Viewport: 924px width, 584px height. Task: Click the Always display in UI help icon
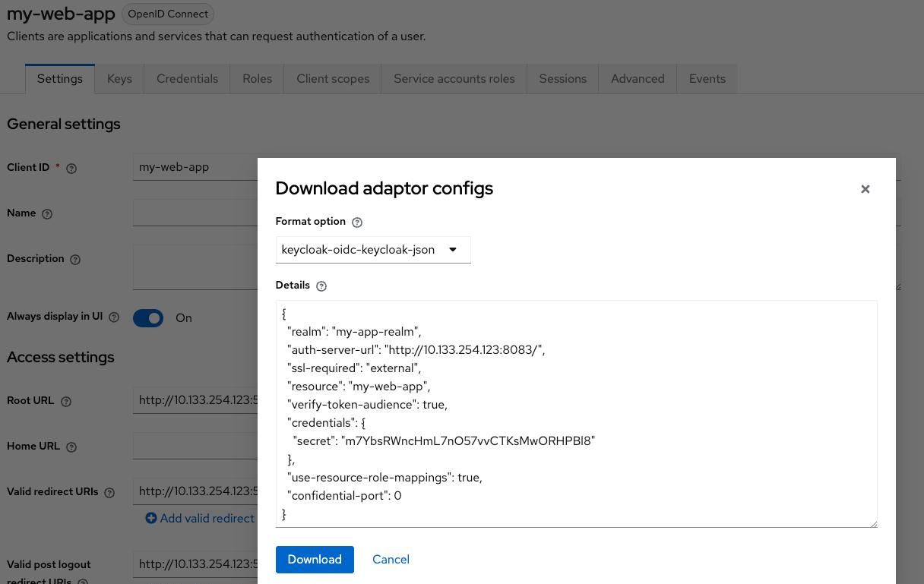pyautogui.click(x=114, y=317)
